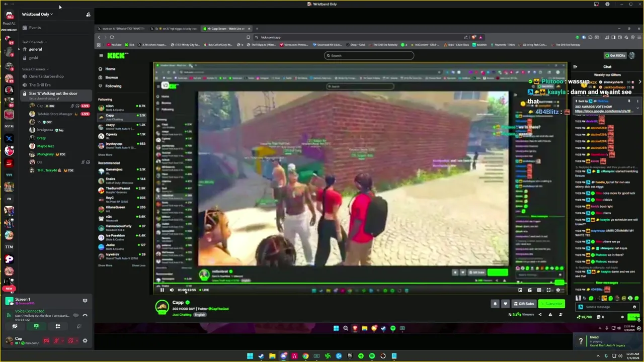
Task: Open Chrome from the taskbar
Action: click(x=305, y=356)
